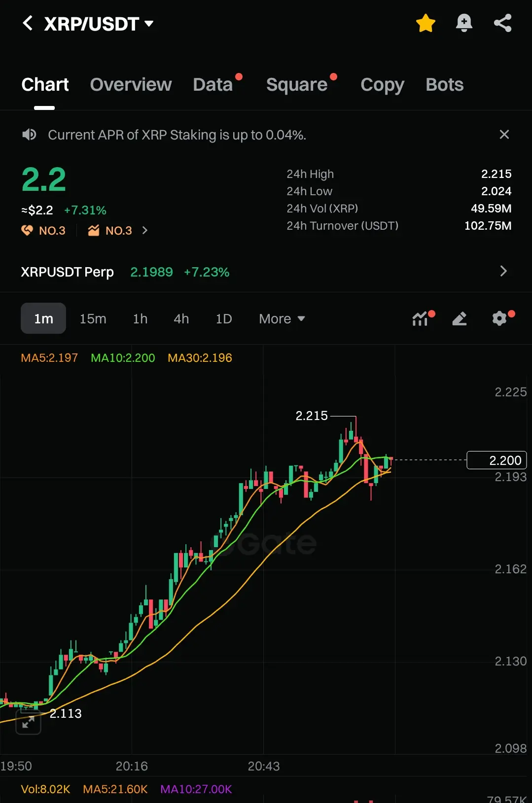Open the chart indicators icon
Screen dimensions: 532x803
421,319
